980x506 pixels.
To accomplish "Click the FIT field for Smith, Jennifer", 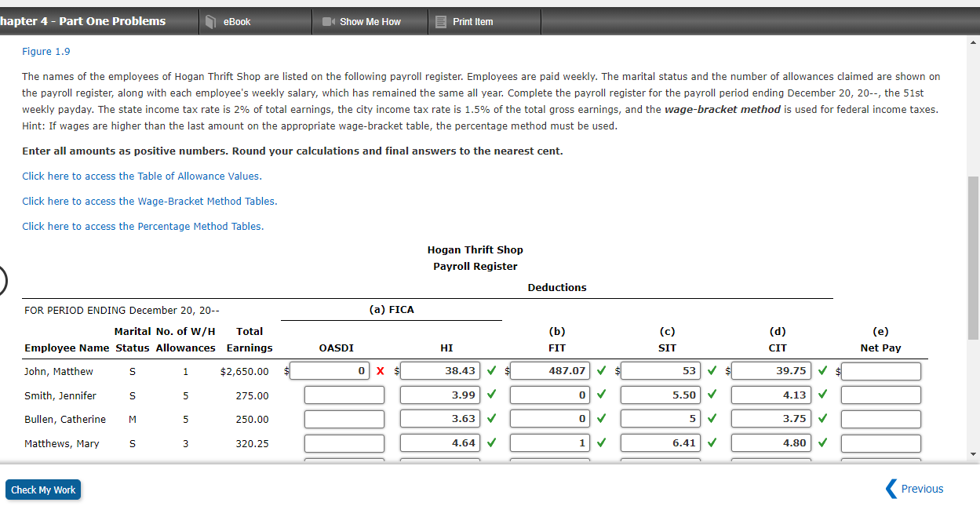I will 551,395.
